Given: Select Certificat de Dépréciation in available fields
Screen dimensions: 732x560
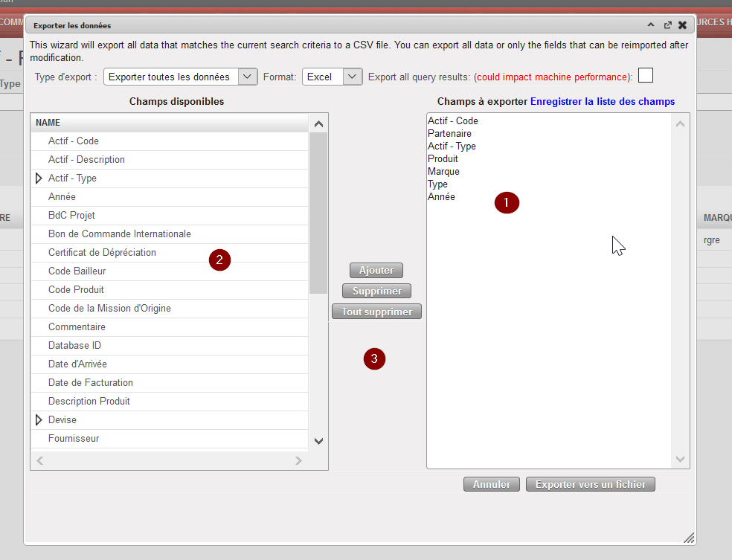Looking at the screenshot, I should [102, 253].
